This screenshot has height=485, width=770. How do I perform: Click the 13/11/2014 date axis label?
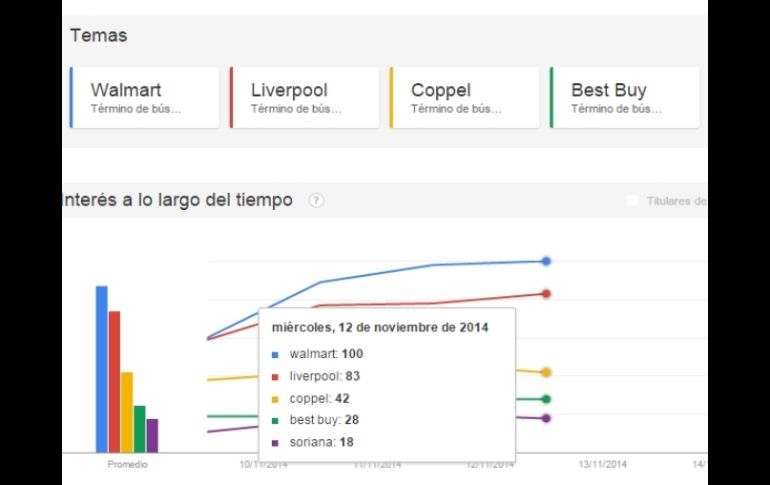(x=603, y=463)
